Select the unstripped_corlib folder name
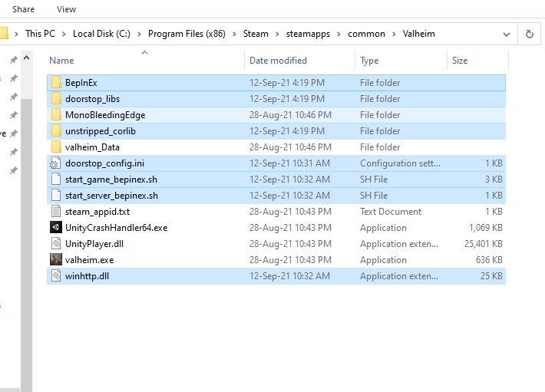The image size is (545, 392). point(101,131)
